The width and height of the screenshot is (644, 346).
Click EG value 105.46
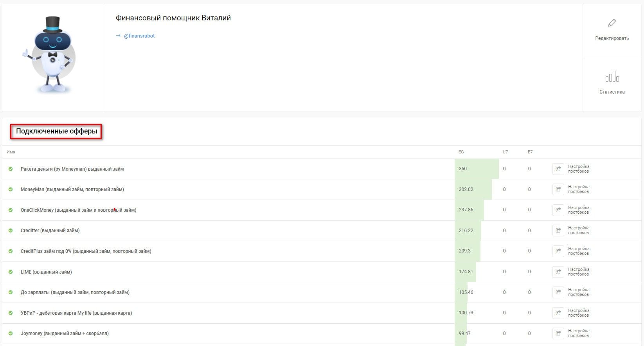tap(466, 292)
